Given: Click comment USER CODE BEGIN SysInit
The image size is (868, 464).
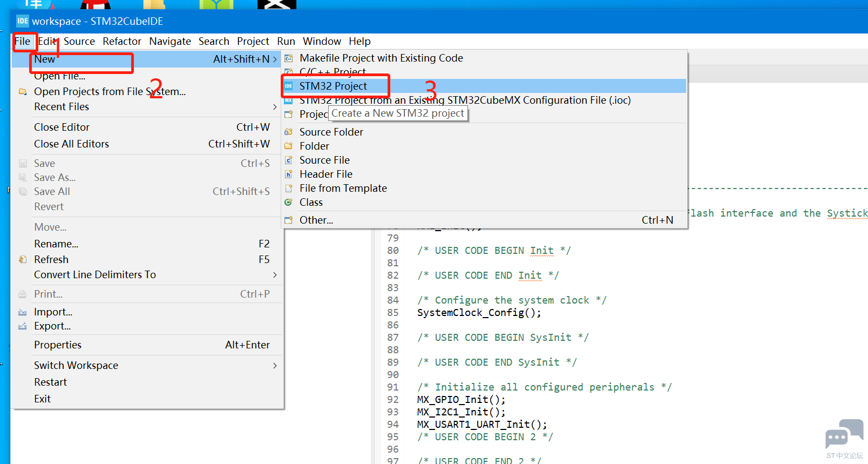Looking at the screenshot, I should pos(503,338).
